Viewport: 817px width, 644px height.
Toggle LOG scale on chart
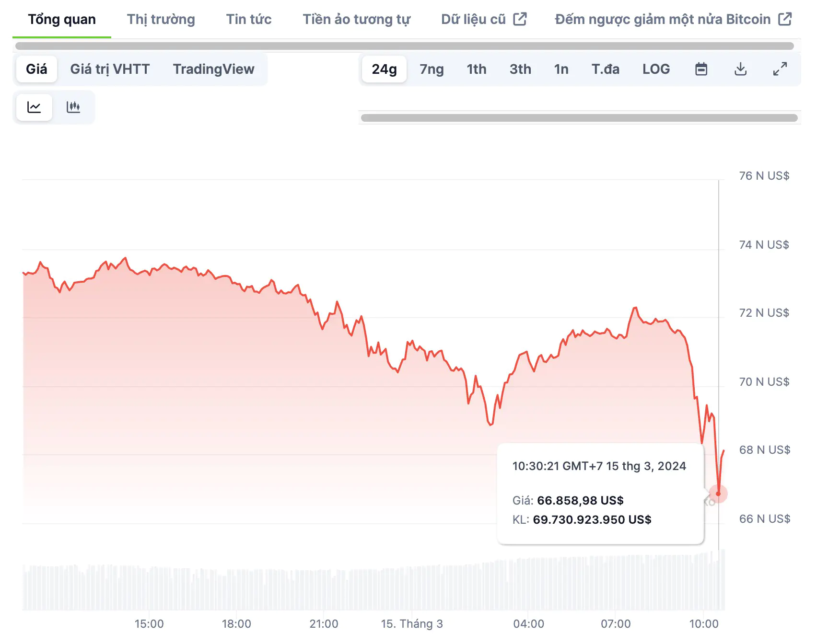point(656,69)
